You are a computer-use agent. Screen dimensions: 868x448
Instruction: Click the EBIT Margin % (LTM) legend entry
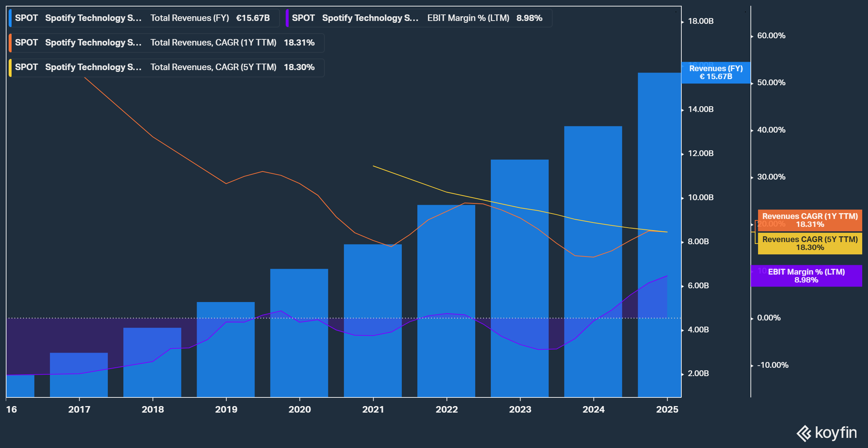(x=419, y=18)
